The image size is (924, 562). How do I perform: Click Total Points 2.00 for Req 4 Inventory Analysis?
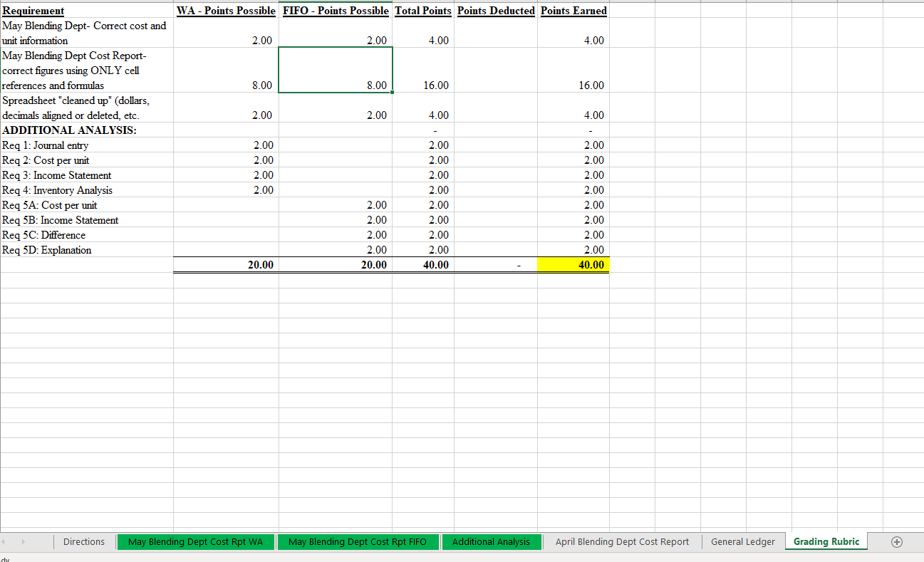(x=423, y=190)
